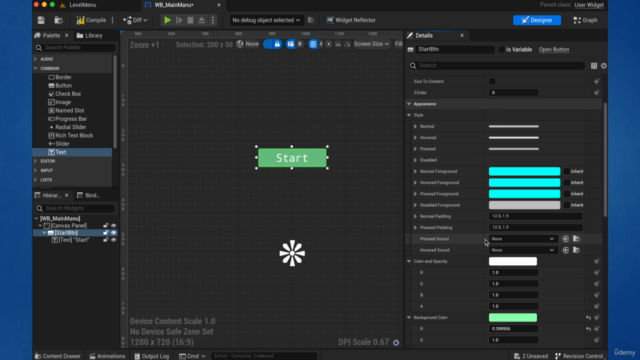Expand the EDITOR palette category

pos(36,161)
